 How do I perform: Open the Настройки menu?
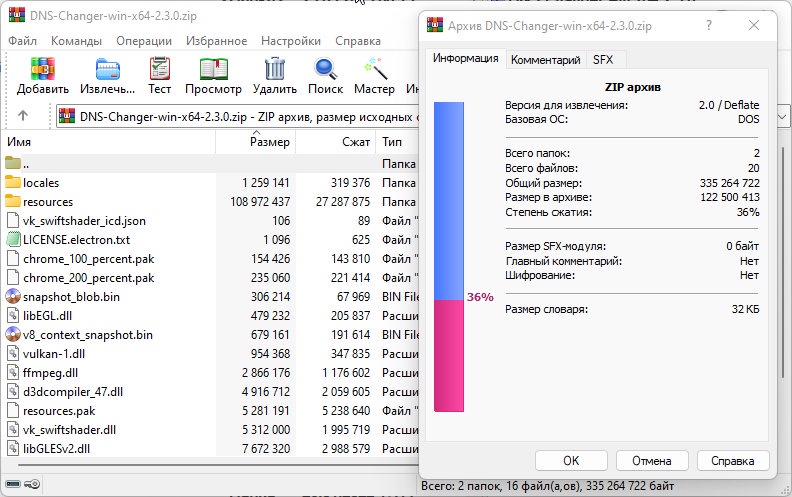pyautogui.click(x=291, y=41)
